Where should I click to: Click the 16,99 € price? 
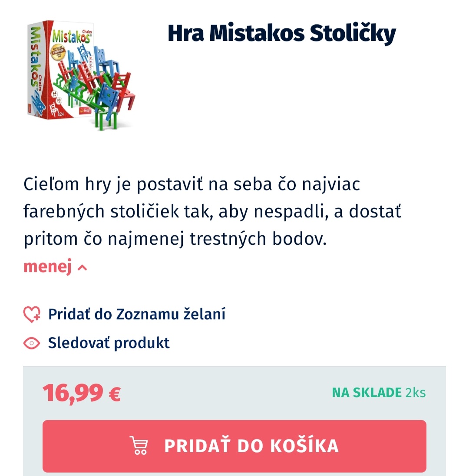82,393
